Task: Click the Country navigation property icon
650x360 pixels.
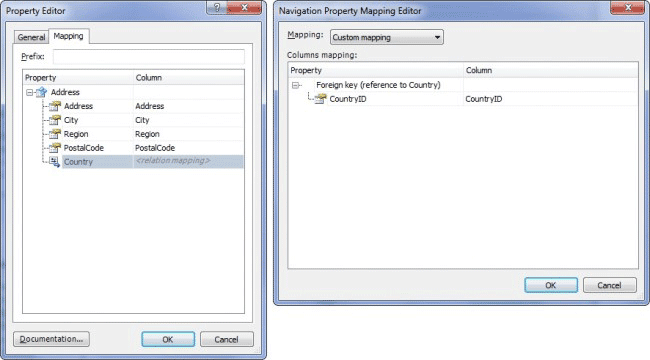Action: 55,162
